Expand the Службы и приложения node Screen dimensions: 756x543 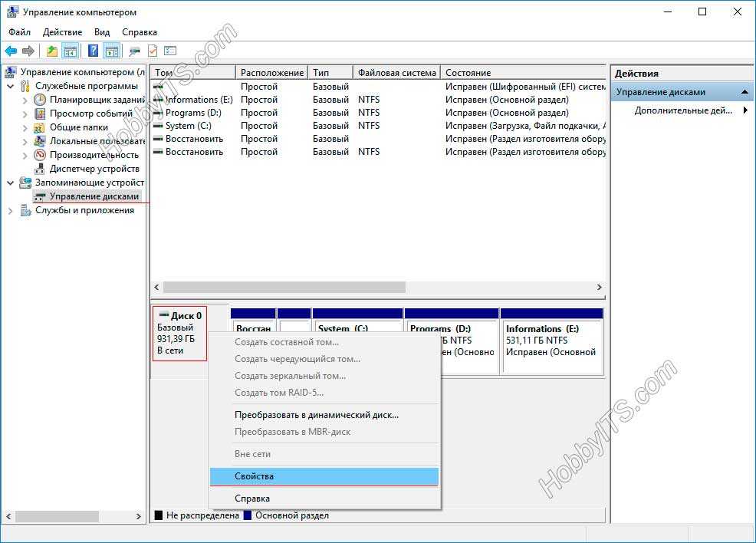pos(11,210)
